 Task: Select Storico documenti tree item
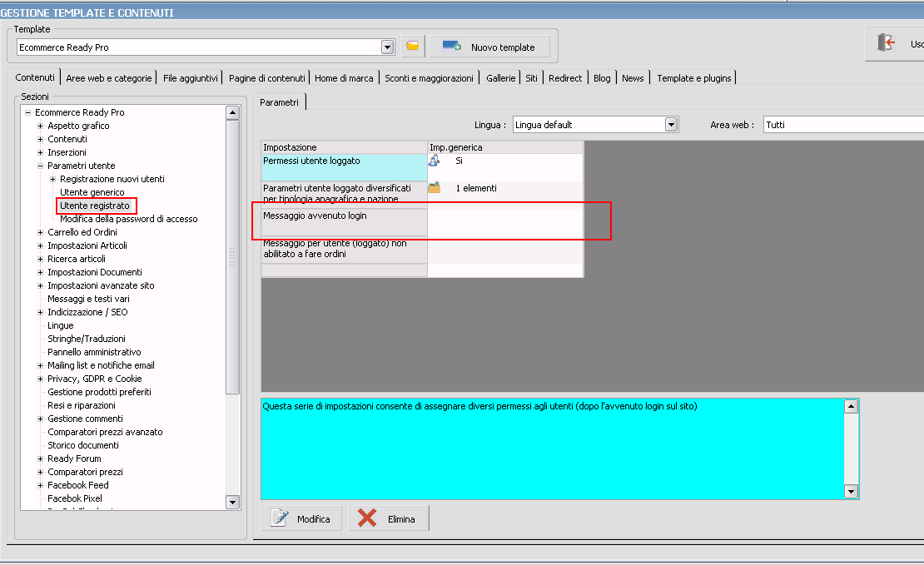[x=83, y=445]
